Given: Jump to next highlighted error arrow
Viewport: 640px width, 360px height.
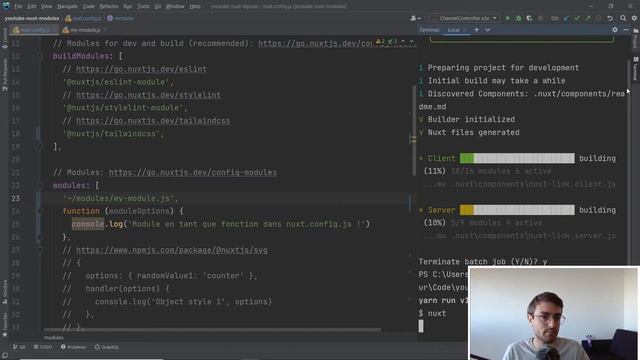Looking at the screenshot, I should [x=411, y=42].
